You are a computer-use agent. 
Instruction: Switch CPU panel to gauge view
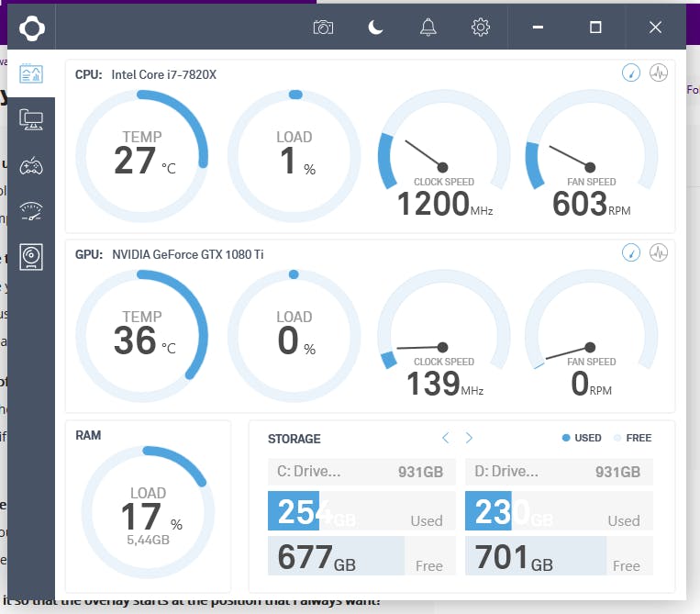pyautogui.click(x=631, y=73)
